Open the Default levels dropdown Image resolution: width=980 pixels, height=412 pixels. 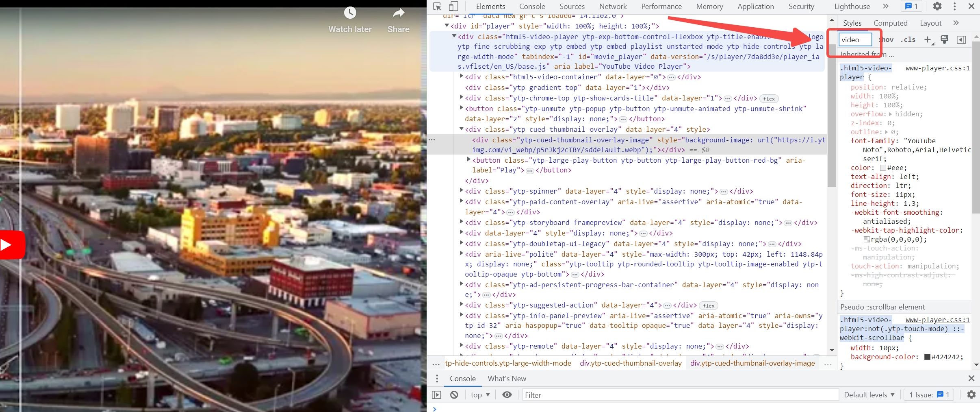click(x=869, y=395)
